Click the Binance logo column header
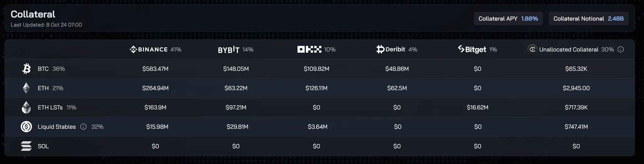The image size is (644, 164). [148, 50]
